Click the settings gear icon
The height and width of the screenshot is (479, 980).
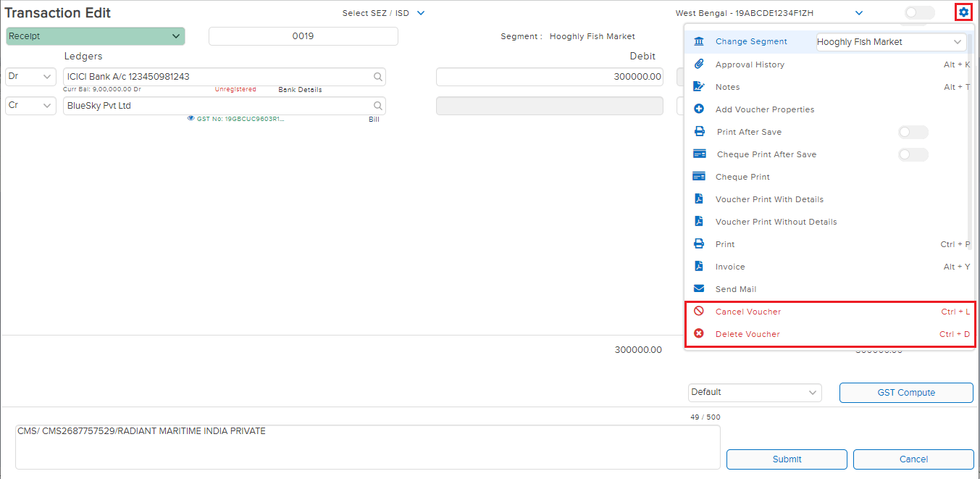963,12
